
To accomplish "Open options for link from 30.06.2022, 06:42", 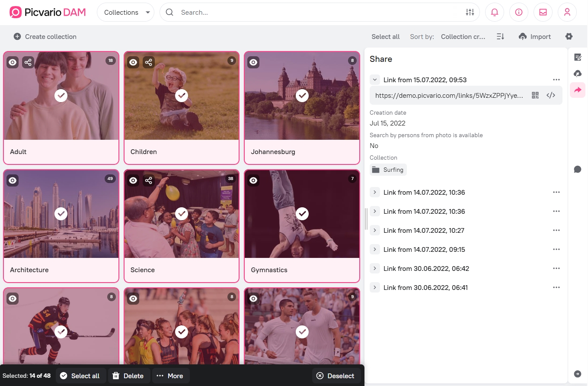I will point(556,268).
